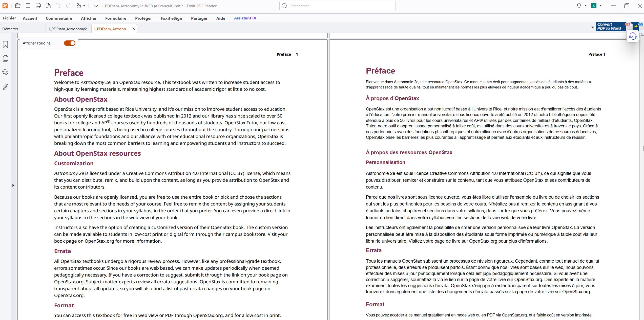Open the Commentaire menu
Viewport: 644px width, 320px height.
(59, 18)
